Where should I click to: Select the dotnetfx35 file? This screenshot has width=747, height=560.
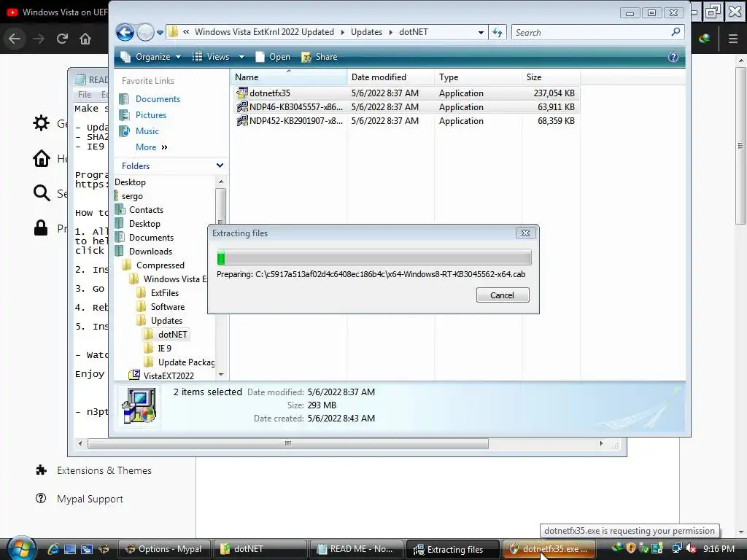[406, 93]
